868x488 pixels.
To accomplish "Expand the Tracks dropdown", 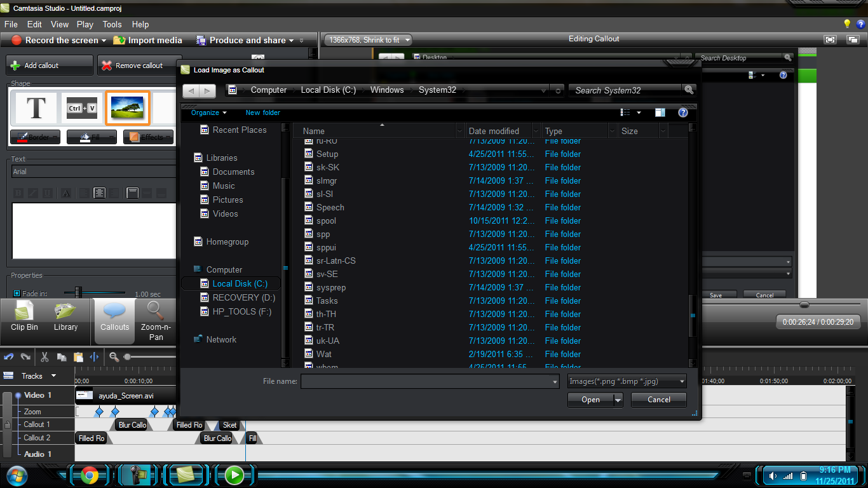I will pos(52,376).
